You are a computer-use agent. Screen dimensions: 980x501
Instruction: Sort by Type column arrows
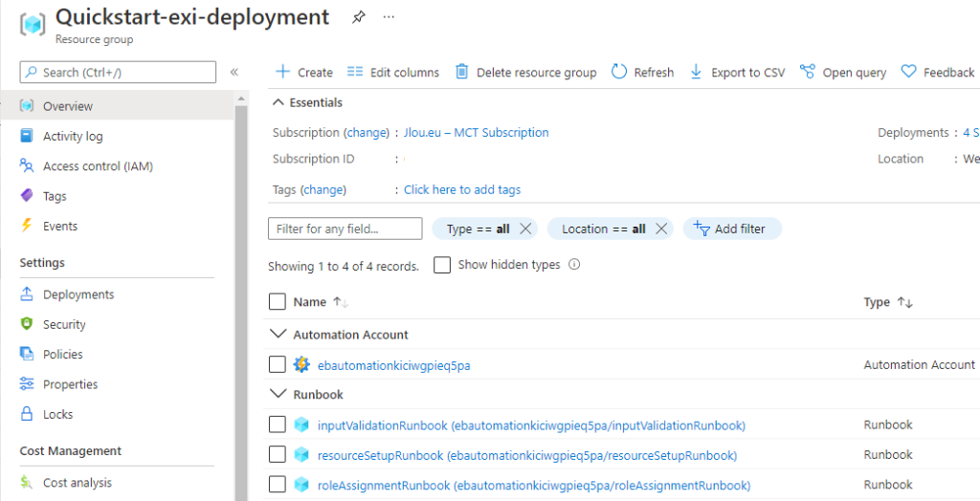904,302
